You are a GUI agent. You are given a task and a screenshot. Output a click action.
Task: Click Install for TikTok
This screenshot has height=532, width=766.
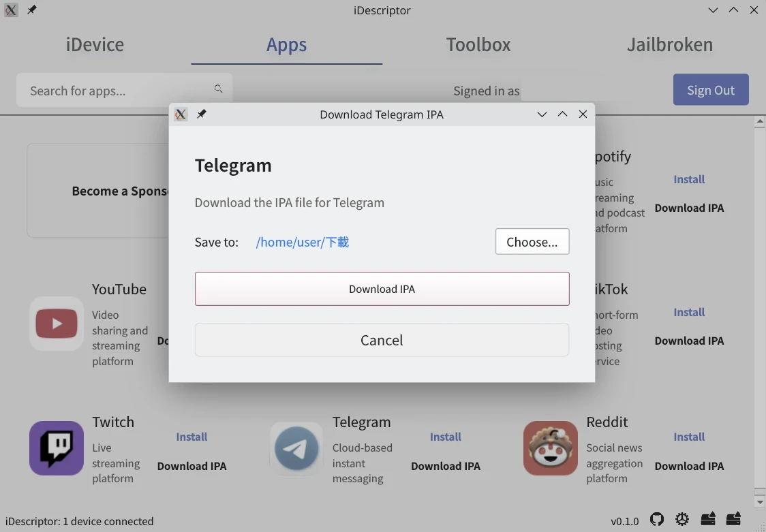(689, 312)
